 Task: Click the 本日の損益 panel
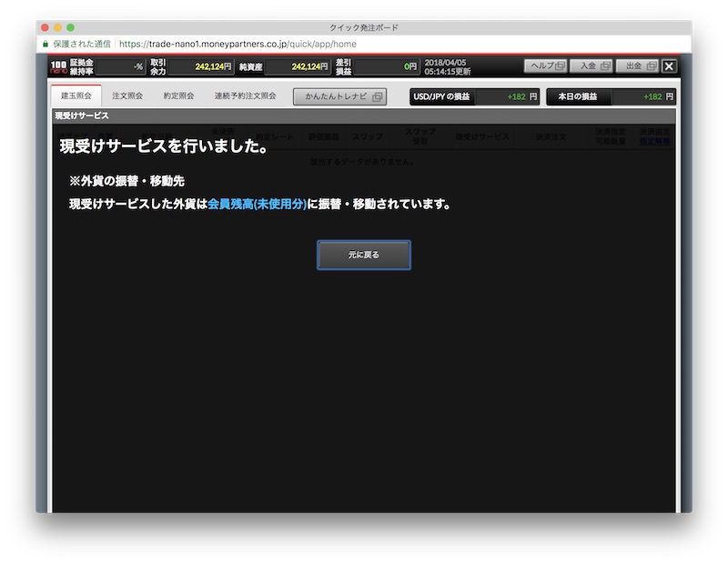click(611, 96)
